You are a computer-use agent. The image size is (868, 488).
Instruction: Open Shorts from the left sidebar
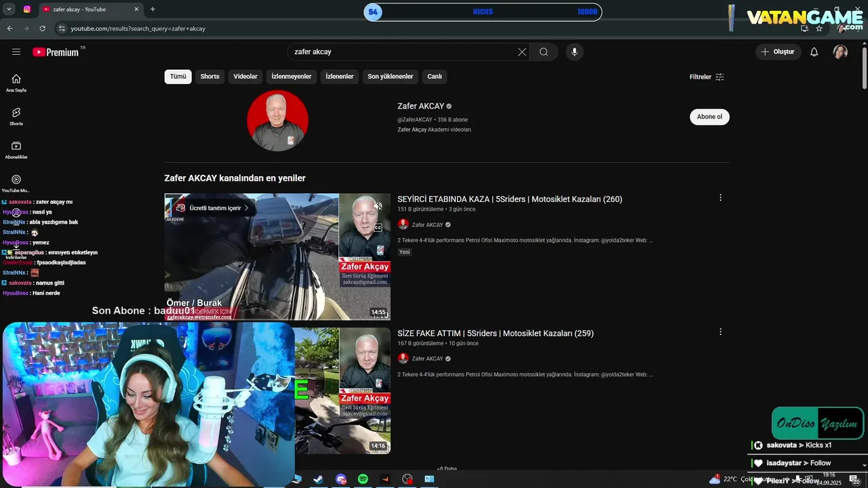pyautogui.click(x=16, y=117)
